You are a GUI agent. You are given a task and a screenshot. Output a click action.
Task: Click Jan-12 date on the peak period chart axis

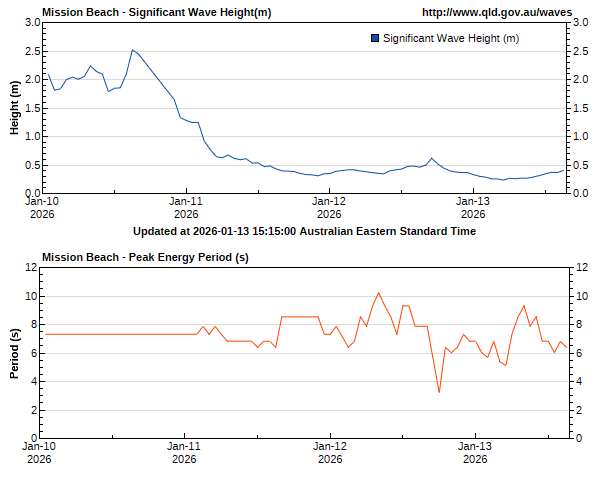[x=330, y=453]
